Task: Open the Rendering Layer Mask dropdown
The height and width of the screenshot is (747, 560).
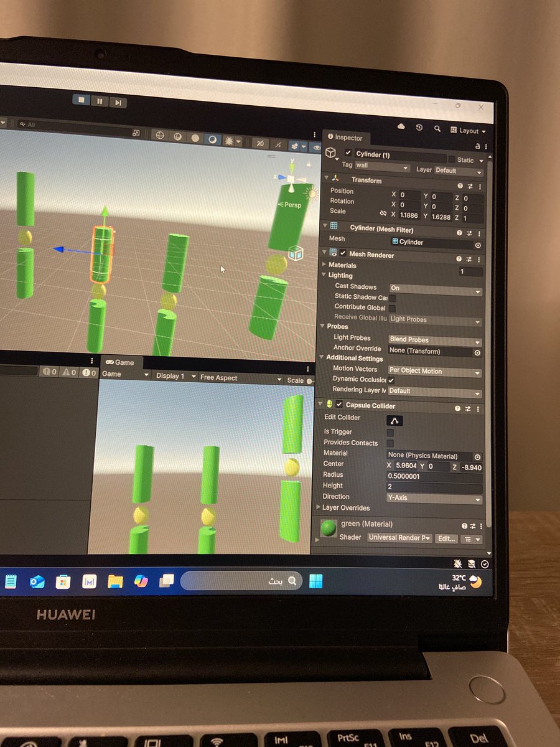Action: tap(435, 392)
